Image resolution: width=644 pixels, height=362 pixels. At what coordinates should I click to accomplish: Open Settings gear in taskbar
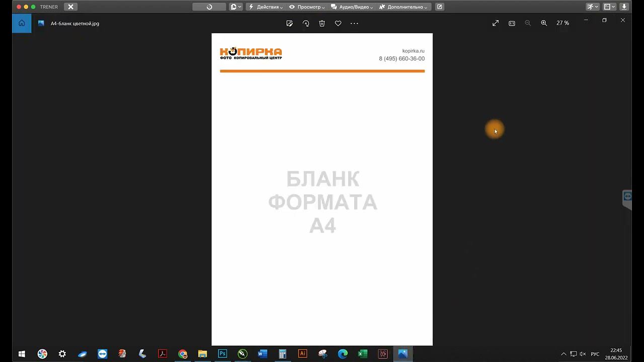[x=62, y=354]
